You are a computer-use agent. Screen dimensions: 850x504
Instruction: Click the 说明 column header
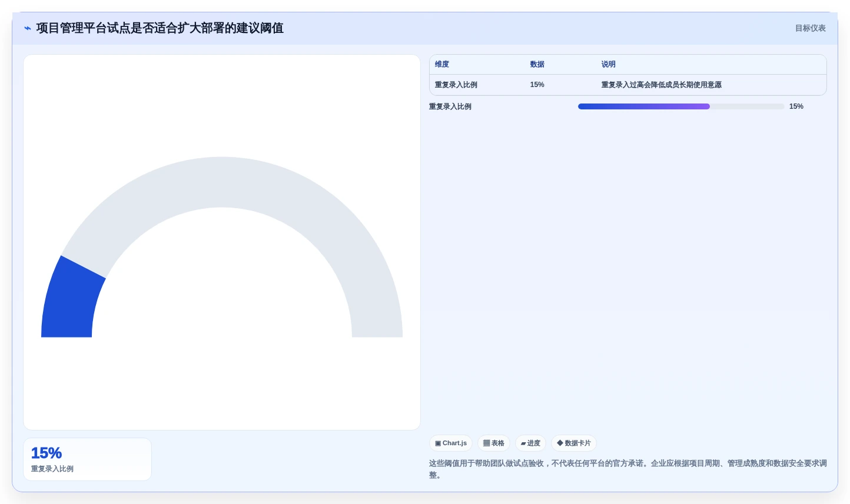click(x=609, y=65)
